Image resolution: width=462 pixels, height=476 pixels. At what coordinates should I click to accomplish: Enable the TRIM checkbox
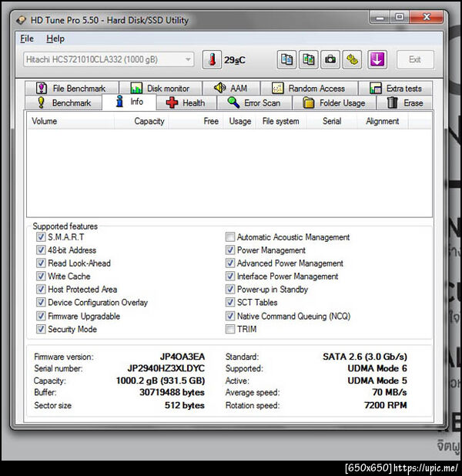pyautogui.click(x=230, y=329)
